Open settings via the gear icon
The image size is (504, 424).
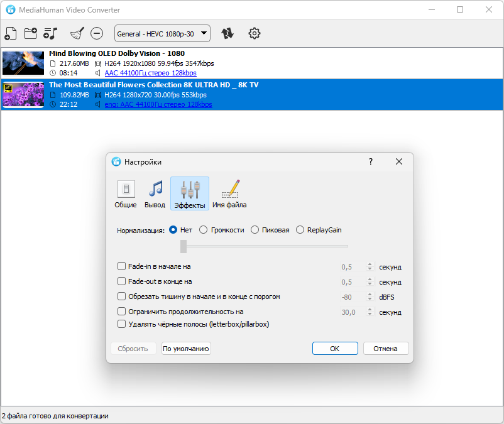click(x=255, y=33)
